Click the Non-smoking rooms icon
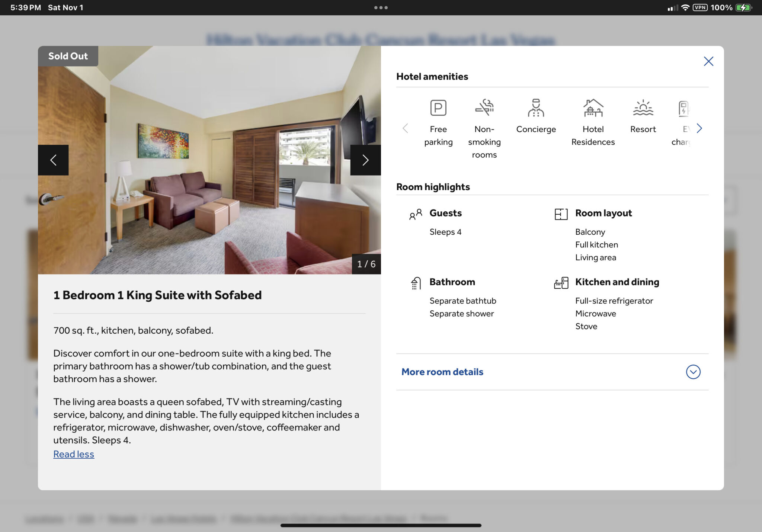 coord(484,108)
